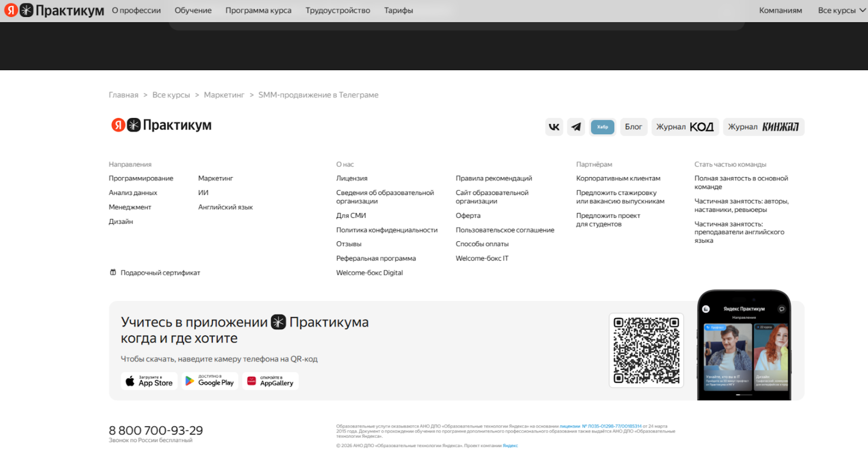Open Журнал Кинжал magazine button
Viewport: 868px width, 454px height.
click(x=763, y=127)
